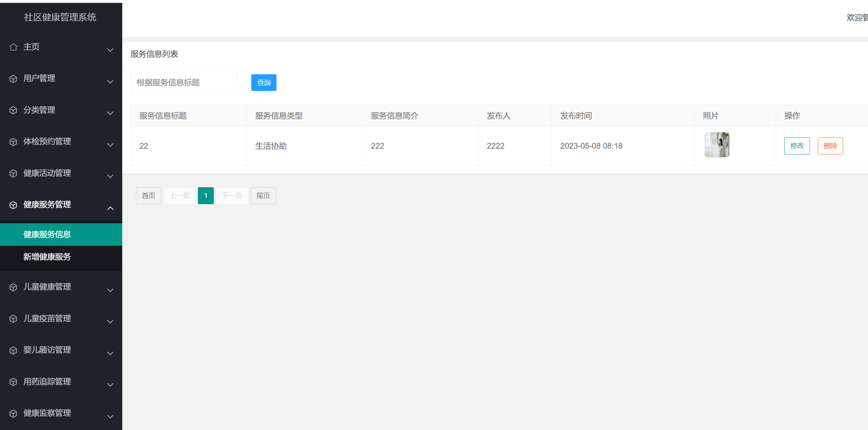
Task: Expand the 儿童健康管理 menu
Action: [x=110, y=290]
